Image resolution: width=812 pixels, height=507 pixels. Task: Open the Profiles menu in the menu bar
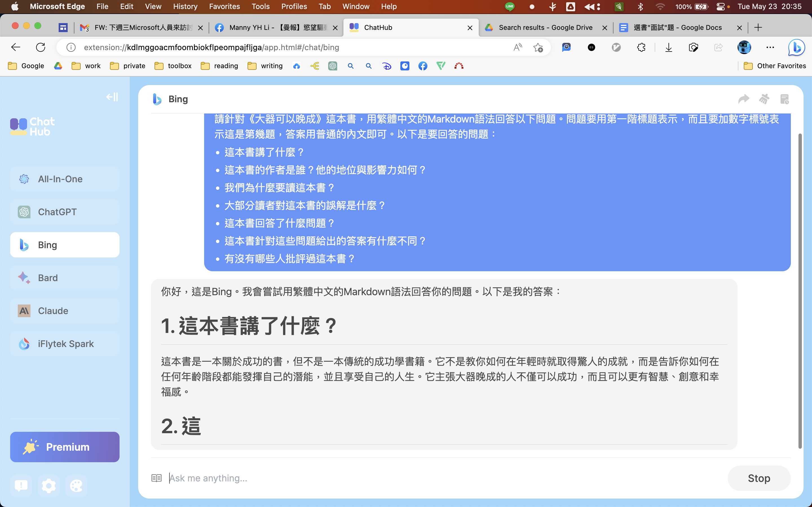(x=294, y=6)
